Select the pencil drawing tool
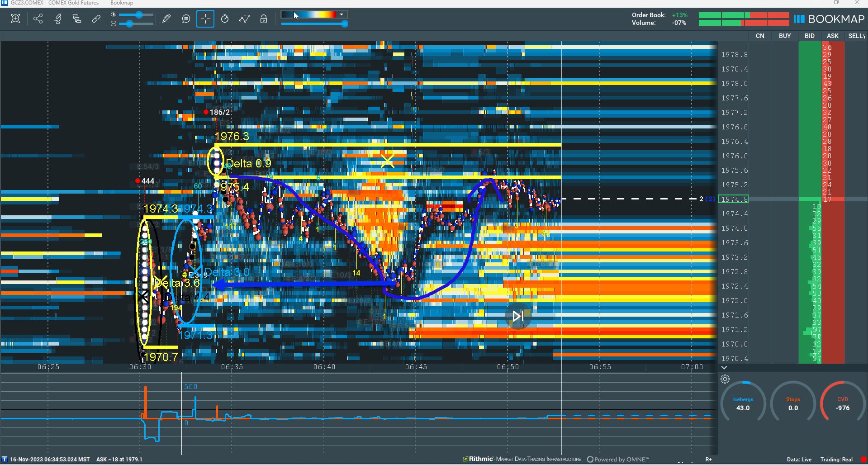Image resolution: width=868 pixels, height=465 pixels. pyautogui.click(x=166, y=19)
